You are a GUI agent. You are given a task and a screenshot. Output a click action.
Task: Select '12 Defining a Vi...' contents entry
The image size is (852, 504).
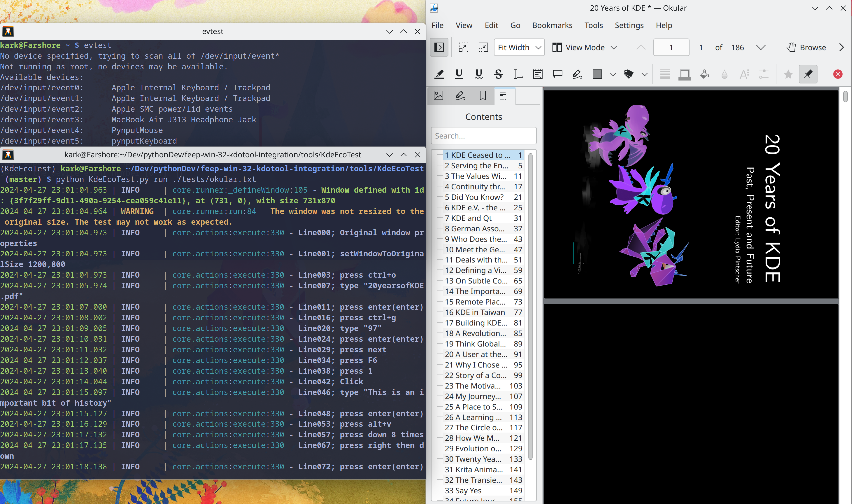click(x=483, y=270)
